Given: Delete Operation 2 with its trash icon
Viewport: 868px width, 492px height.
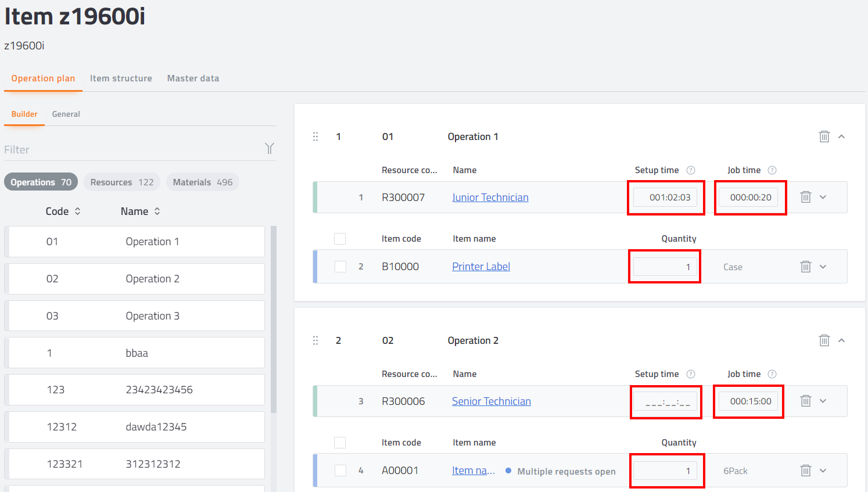Looking at the screenshot, I should [824, 340].
